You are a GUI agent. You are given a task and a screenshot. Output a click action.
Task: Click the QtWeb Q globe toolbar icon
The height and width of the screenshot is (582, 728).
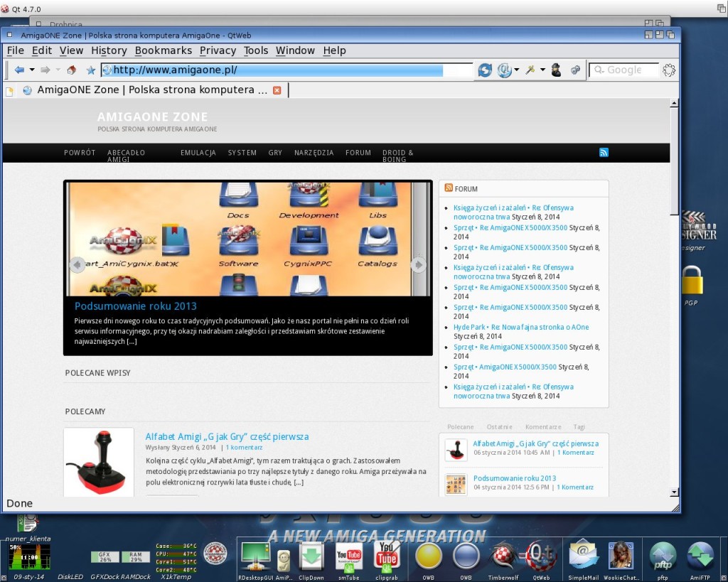click(504, 70)
